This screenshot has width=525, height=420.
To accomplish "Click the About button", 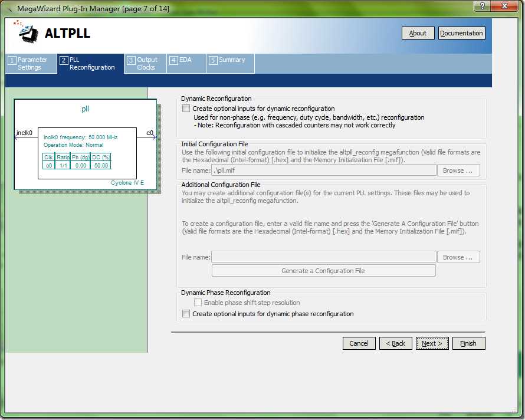I will click(418, 33).
